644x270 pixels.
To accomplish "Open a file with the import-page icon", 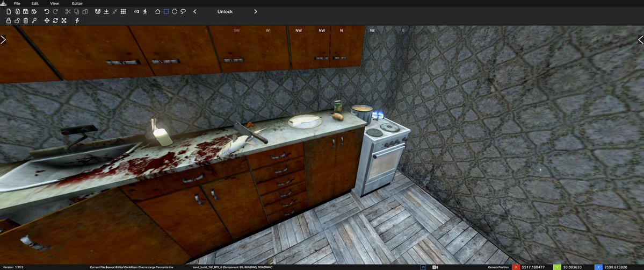I will click(x=17, y=11).
